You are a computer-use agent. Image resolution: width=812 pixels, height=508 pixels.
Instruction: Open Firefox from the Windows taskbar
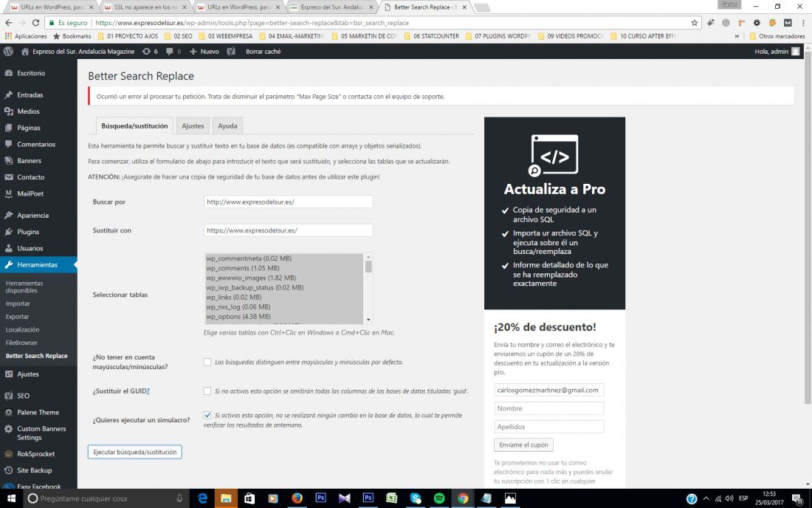click(297, 498)
